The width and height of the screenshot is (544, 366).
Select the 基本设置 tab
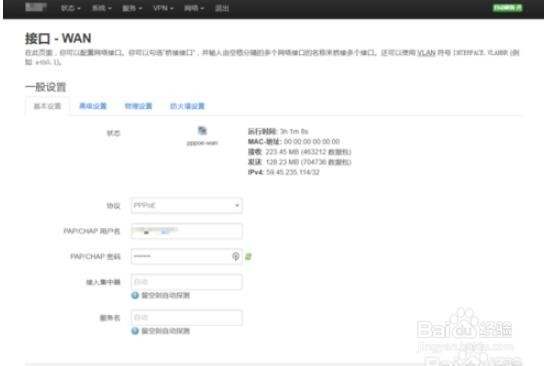47,106
